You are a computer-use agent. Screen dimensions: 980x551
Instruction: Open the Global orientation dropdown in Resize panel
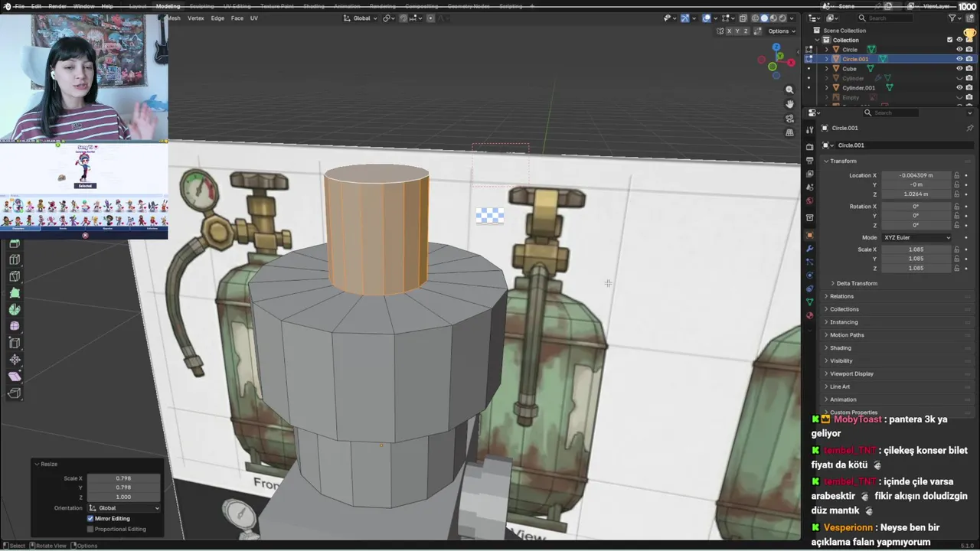pyautogui.click(x=124, y=508)
